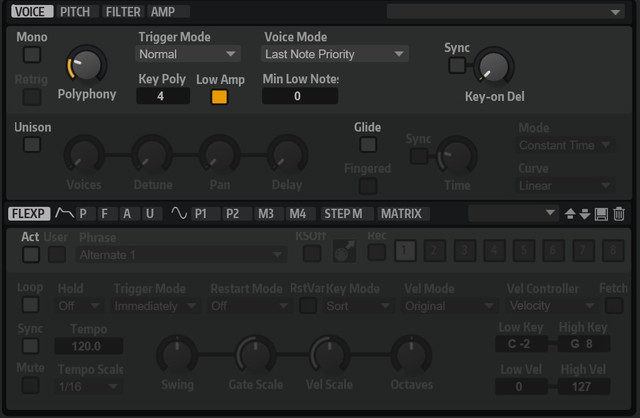Open the Trigger Mode Normal dropdown
The image size is (640, 418).
[x=188, y=54]
